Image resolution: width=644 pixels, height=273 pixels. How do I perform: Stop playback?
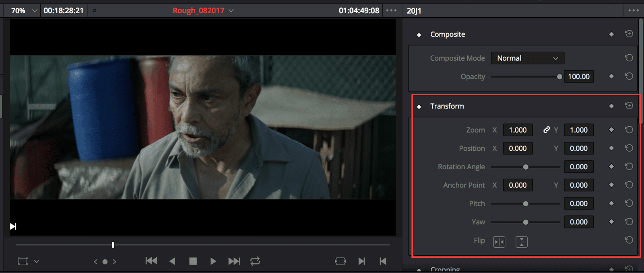click(x=193, y=261)
